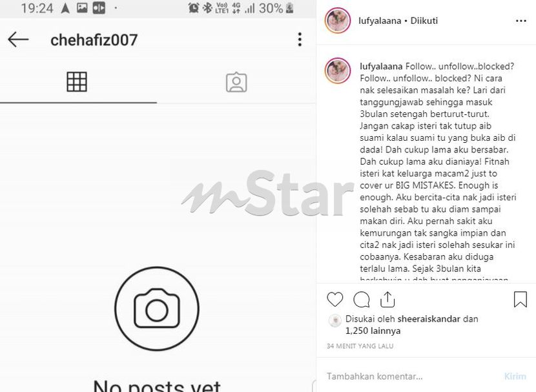Open the three-dot menu on chehafiz007 profile
Screen dimensions: 536x392
pos(300,39)
